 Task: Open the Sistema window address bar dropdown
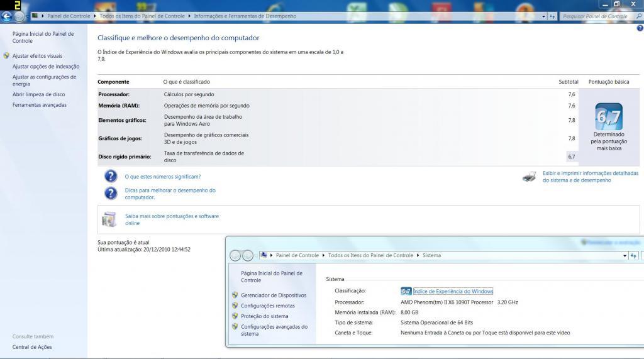pos(625,255)
